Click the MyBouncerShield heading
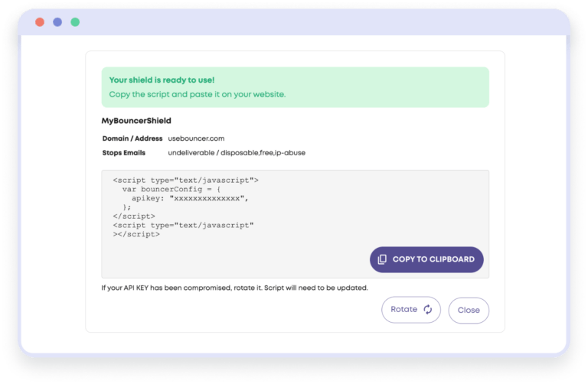This screenshot has width=588, height=384. coord(136,121)
